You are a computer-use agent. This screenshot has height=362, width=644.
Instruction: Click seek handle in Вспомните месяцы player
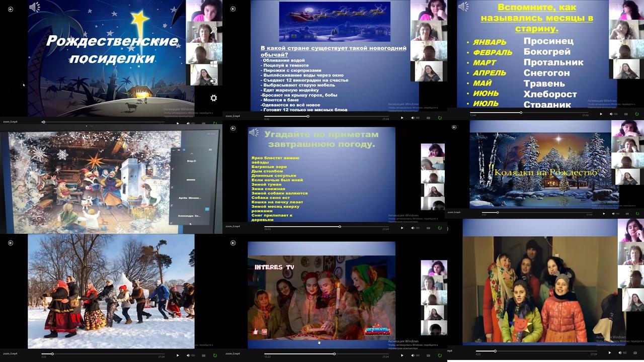click(x=521, y=113)
